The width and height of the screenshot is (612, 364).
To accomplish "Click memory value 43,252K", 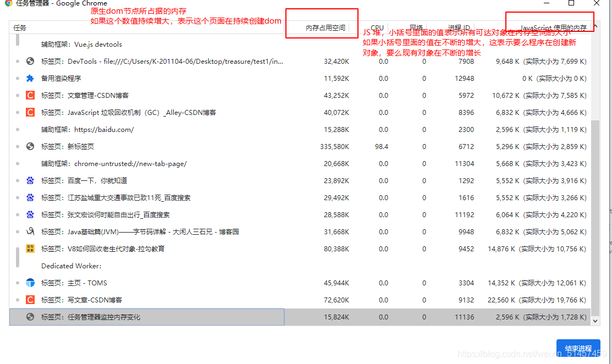I will click(x=337, y=96).
